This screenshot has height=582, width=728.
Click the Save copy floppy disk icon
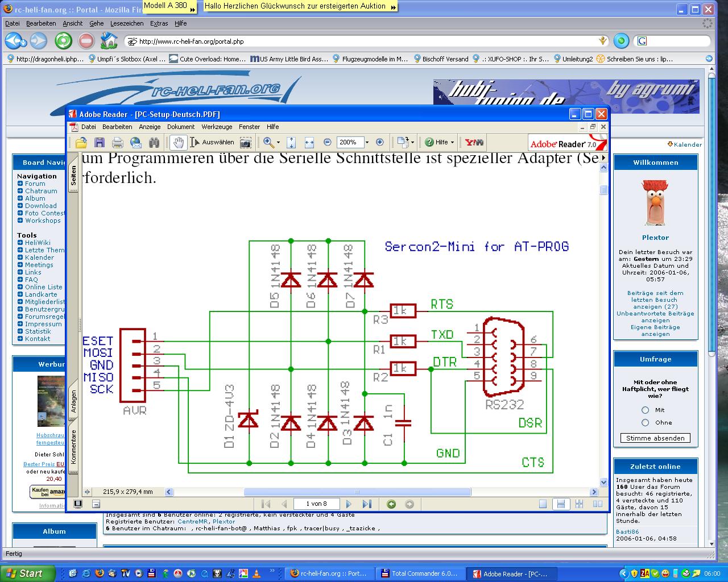99,142
